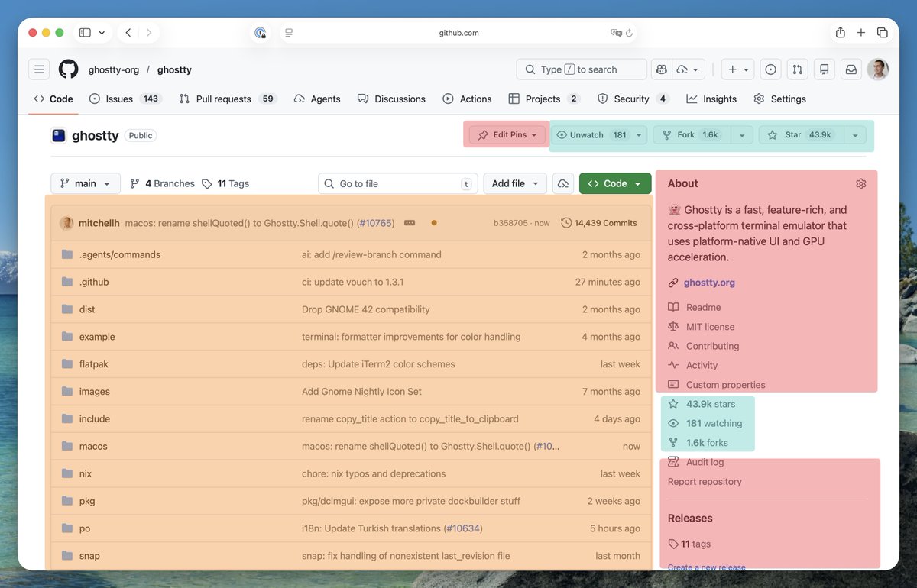View the 14,439 Commits history

coord(599,223)
